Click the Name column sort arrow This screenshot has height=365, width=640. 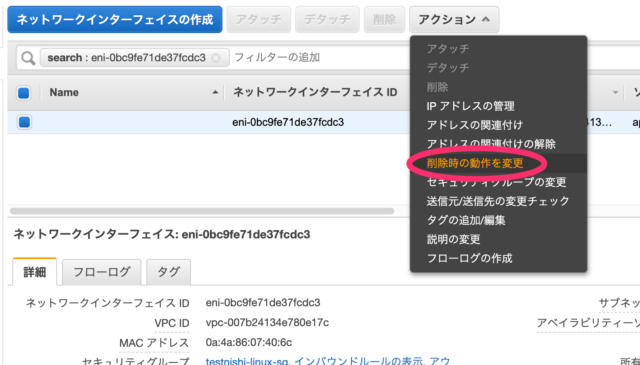click(215, 92)
